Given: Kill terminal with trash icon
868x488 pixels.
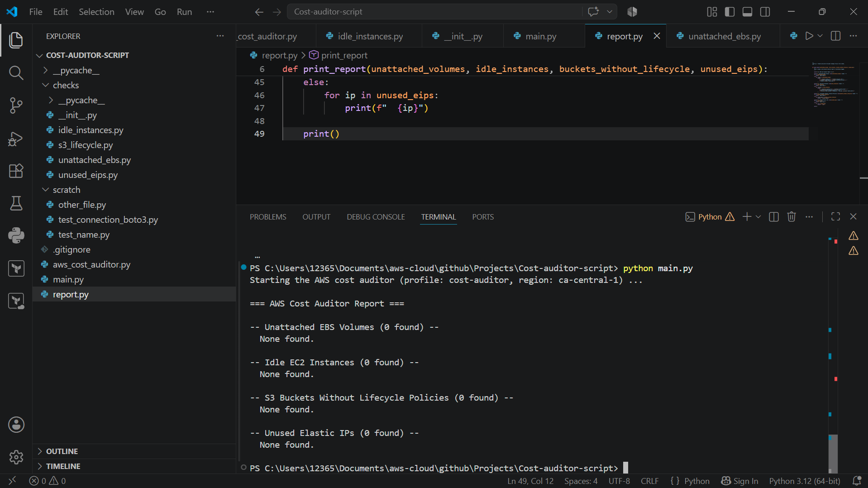Looking at the screenshot, I should pos(792,217).
